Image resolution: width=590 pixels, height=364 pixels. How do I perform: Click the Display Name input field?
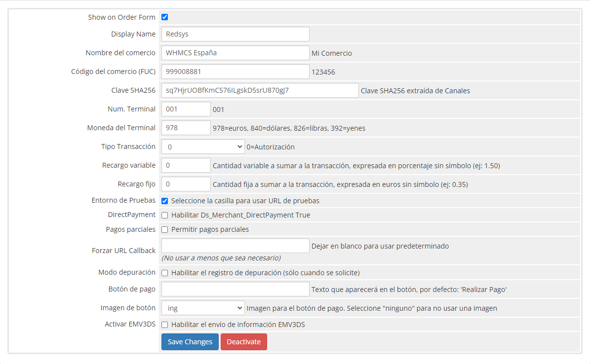(x=235, y=34)
